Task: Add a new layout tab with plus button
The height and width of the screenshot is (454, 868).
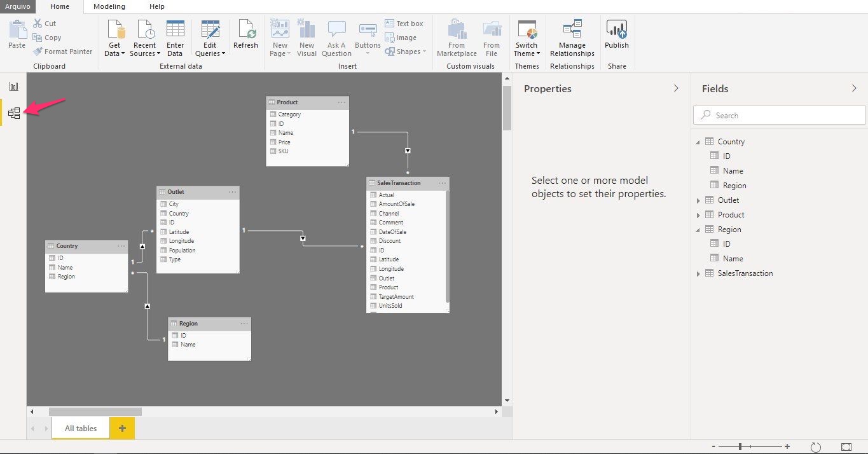Action: (122, 429)
